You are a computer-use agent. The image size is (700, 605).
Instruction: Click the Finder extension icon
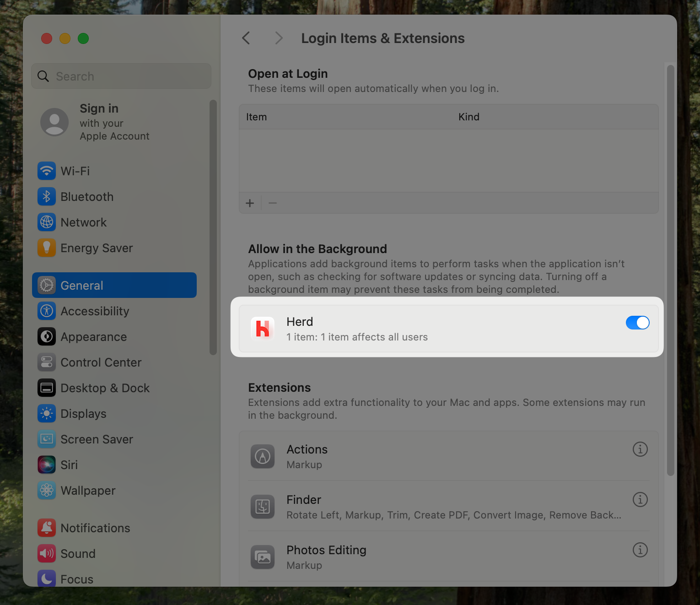point(263,507)
